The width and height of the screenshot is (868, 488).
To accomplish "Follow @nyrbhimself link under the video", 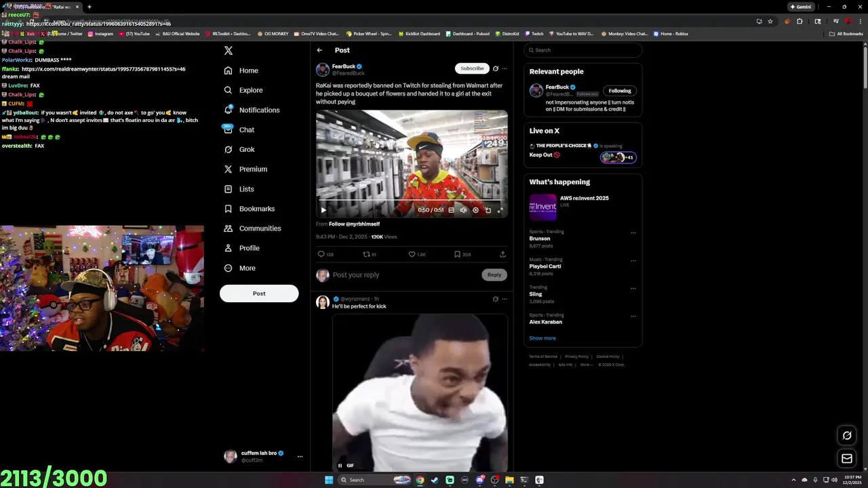I will pos(354,224).
